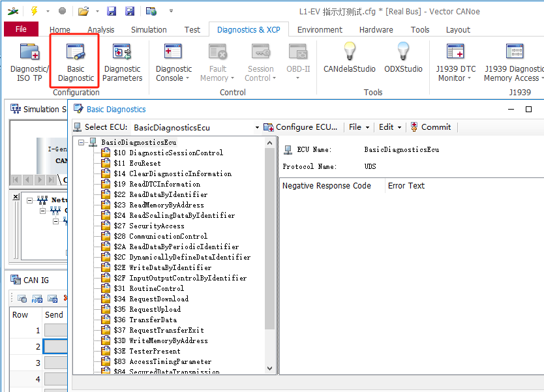Open dropdown arrow next to open folder icon

[97, 11]
